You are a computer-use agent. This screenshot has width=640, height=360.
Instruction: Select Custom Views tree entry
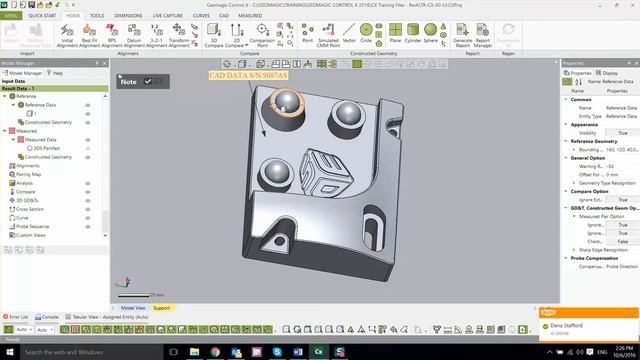tap(31, 235)
